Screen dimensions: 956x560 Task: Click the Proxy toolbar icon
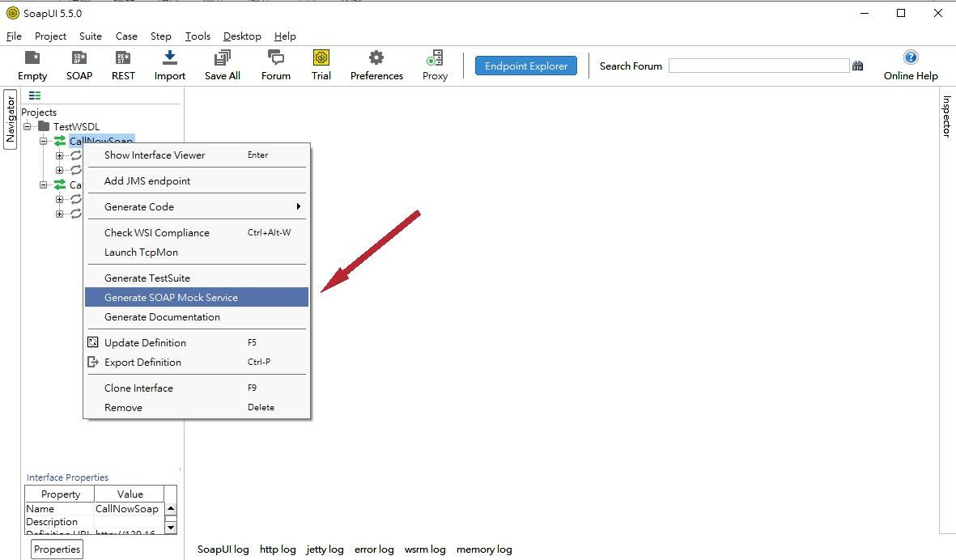point(435,58)
